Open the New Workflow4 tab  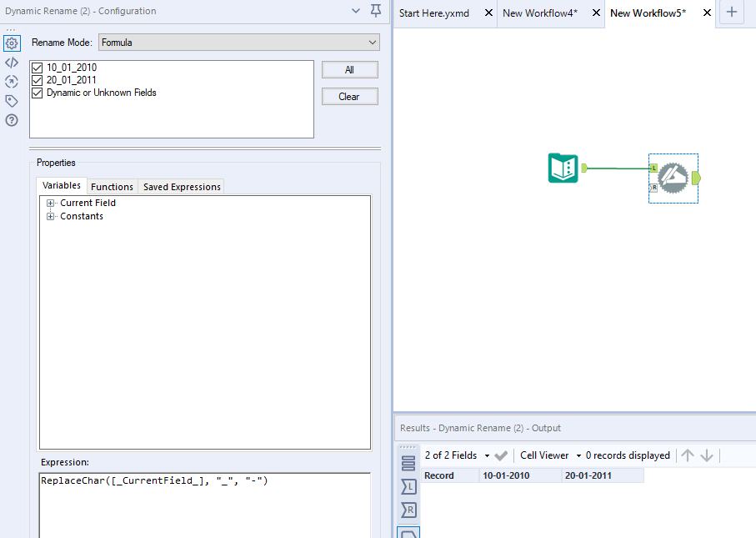(x=540, y=13)
